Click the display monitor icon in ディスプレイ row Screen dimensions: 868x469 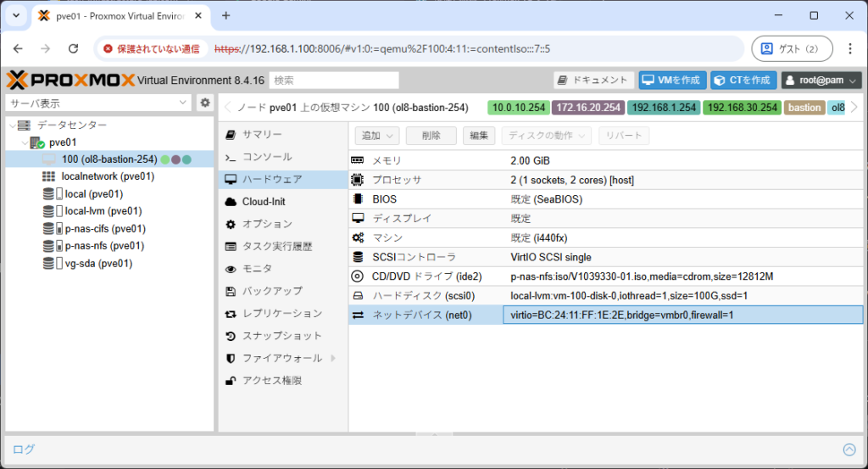[358, 218]
